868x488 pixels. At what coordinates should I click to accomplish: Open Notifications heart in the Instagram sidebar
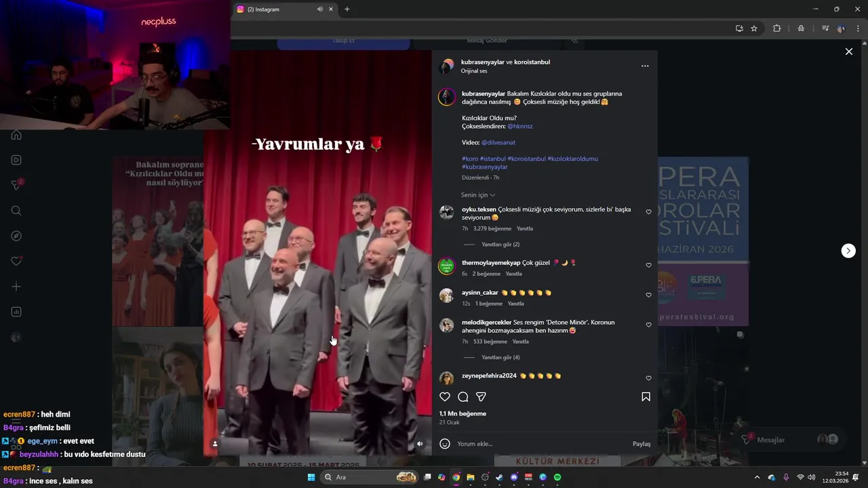coord(16,261)
